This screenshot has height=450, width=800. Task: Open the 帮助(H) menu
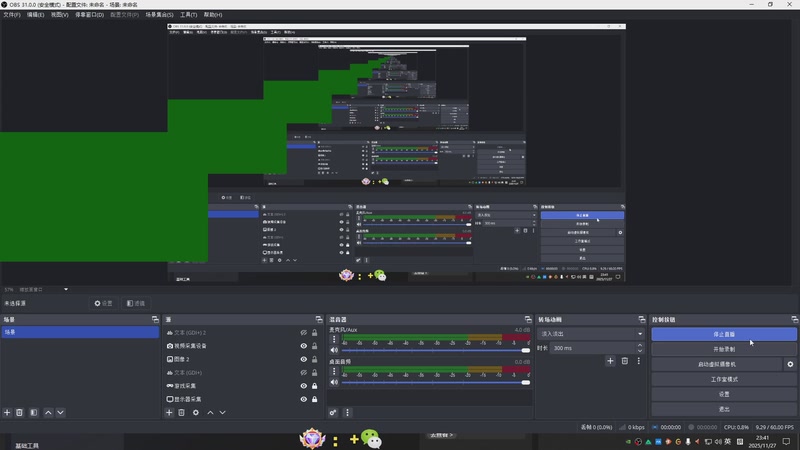213,15
